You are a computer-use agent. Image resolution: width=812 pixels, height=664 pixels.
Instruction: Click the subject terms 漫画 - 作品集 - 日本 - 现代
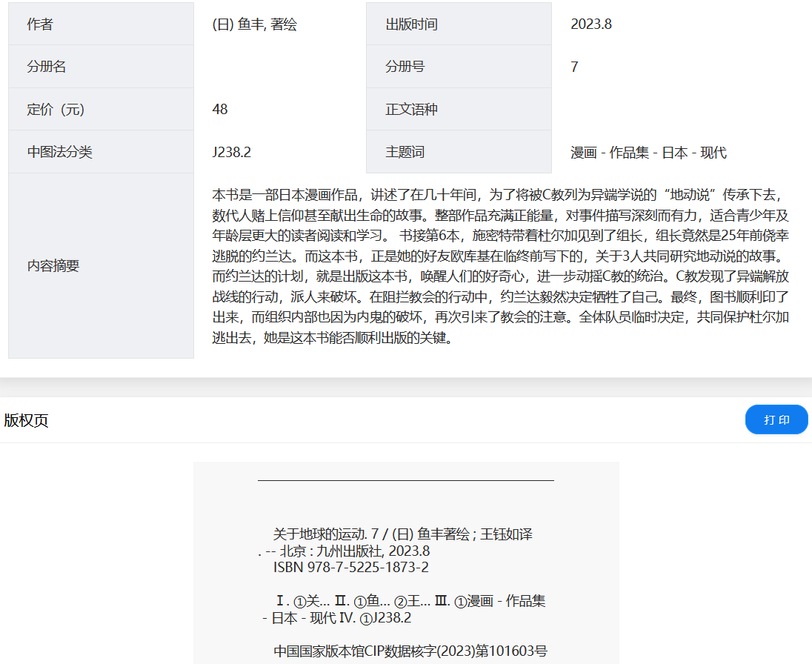click(648, 152)
